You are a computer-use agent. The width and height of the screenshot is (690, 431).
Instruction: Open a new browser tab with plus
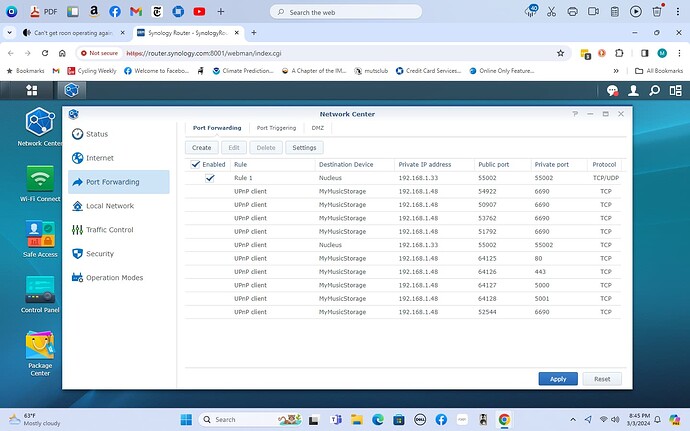[254, 33]
